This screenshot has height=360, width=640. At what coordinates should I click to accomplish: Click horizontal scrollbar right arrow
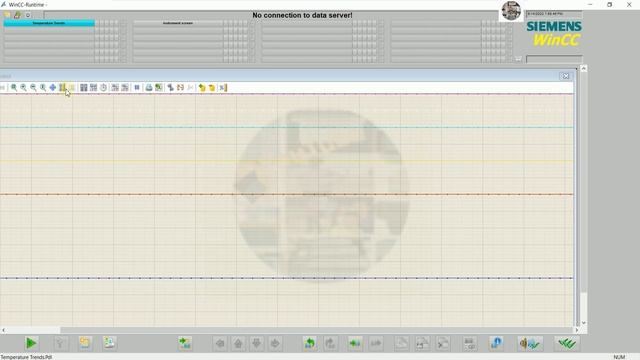point(577,330)
